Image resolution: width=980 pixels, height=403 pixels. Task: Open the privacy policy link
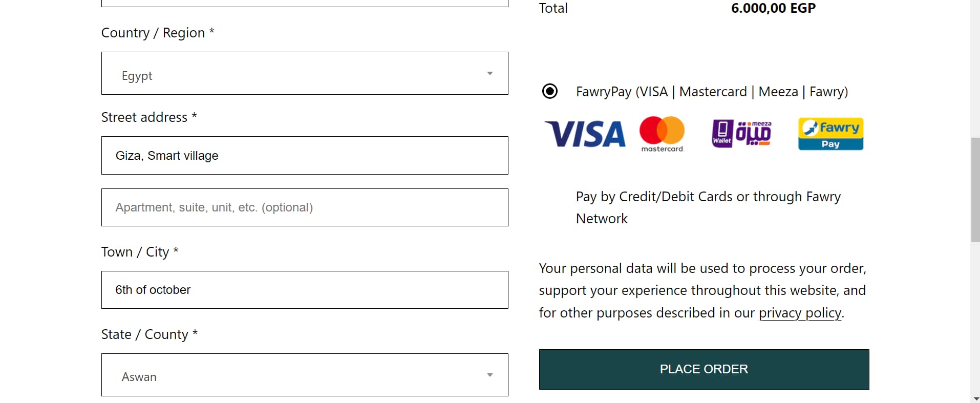[800, 313]
